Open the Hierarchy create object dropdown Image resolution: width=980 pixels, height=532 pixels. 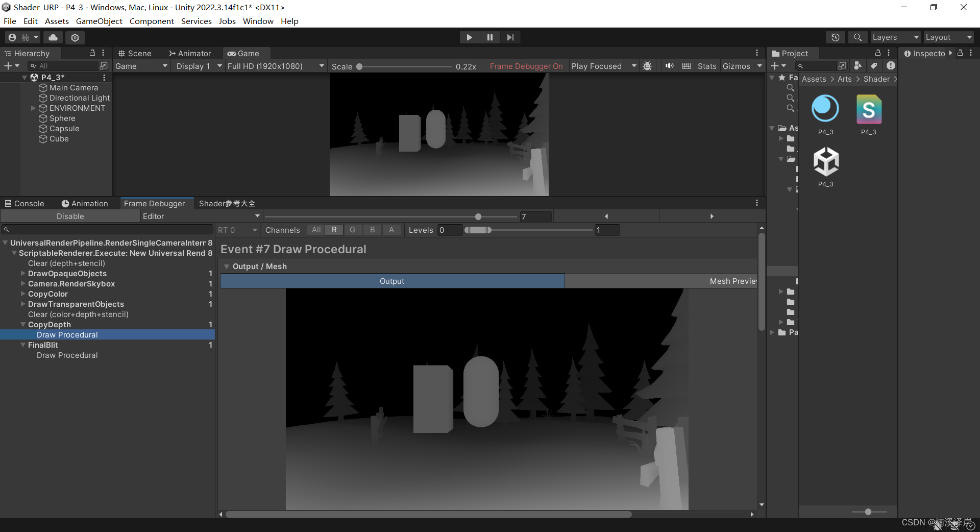[12, 66]
